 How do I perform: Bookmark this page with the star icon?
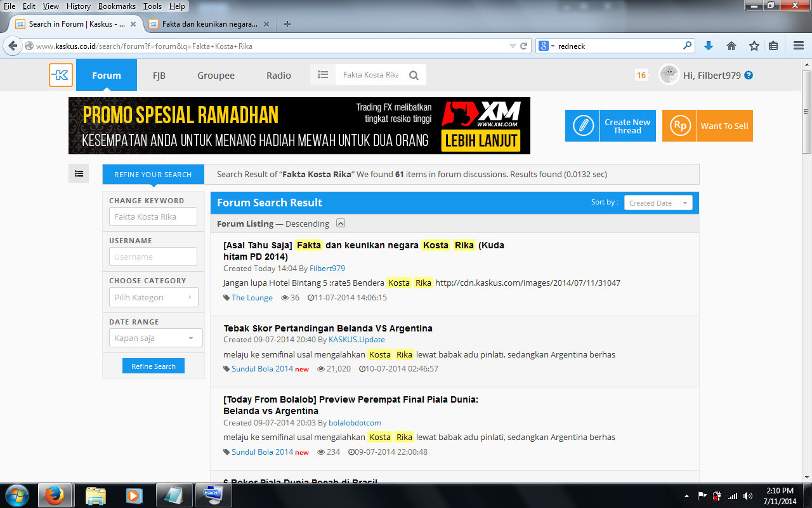tap(754, 46)
